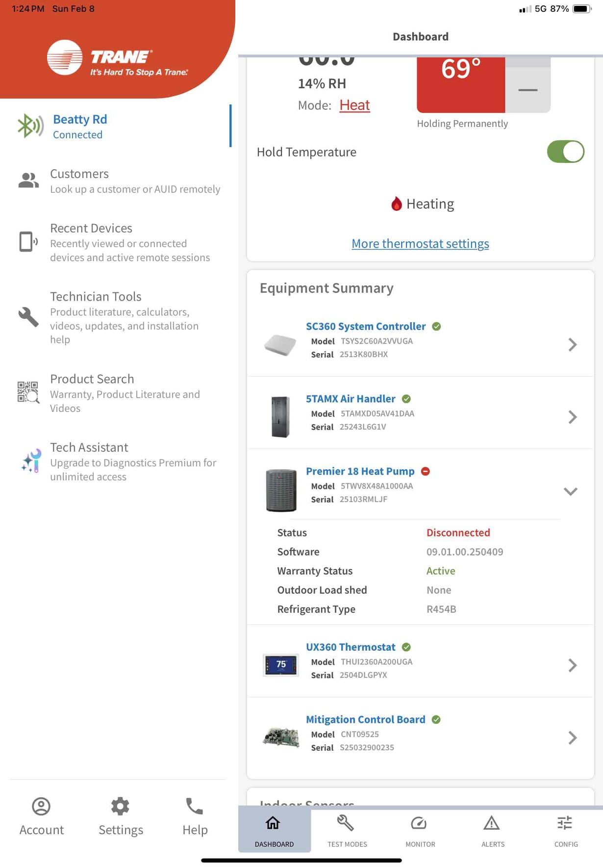Open the Settings gear icon
This screenshot has height=868, width=603.
coord(120,806)
